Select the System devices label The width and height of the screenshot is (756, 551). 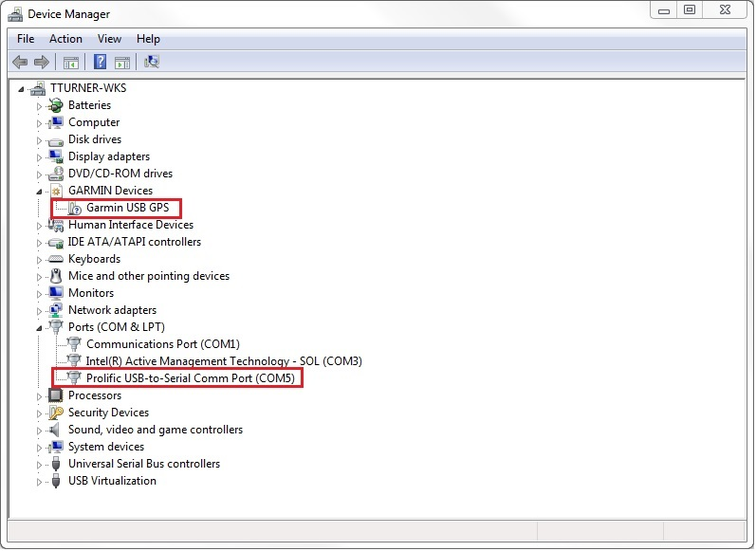click(106, 447)
